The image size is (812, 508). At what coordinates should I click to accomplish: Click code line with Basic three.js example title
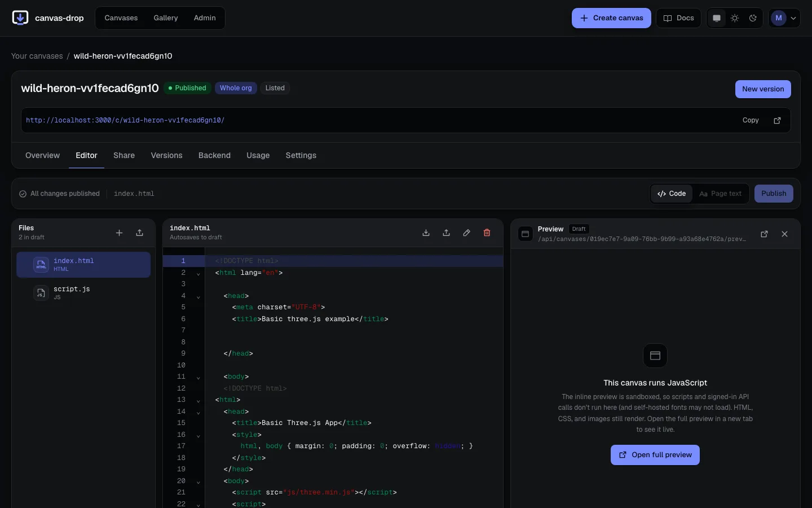click(310, 319)
